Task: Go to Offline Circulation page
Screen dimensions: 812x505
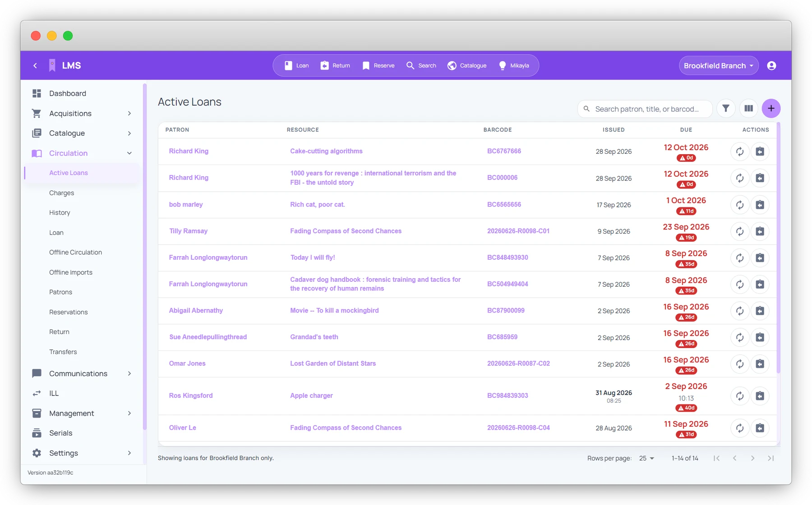Action: [75, 252]
